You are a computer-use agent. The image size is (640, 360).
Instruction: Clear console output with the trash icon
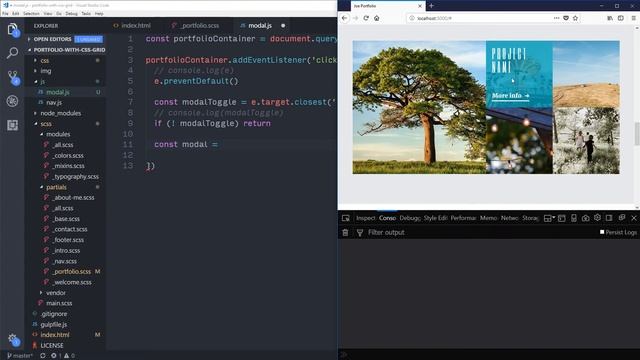345,233
